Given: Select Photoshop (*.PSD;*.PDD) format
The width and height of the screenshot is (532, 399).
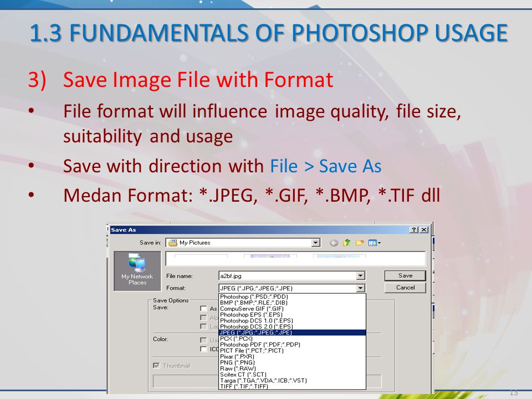Looking at the screenshot, I should tap(292, 296).
